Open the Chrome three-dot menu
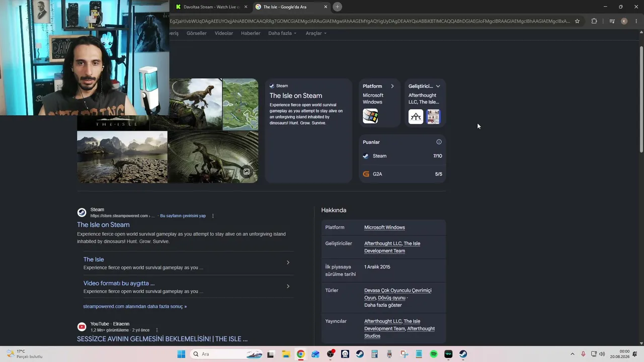Viewport: 644px width, 362px height. coord(636,21)
